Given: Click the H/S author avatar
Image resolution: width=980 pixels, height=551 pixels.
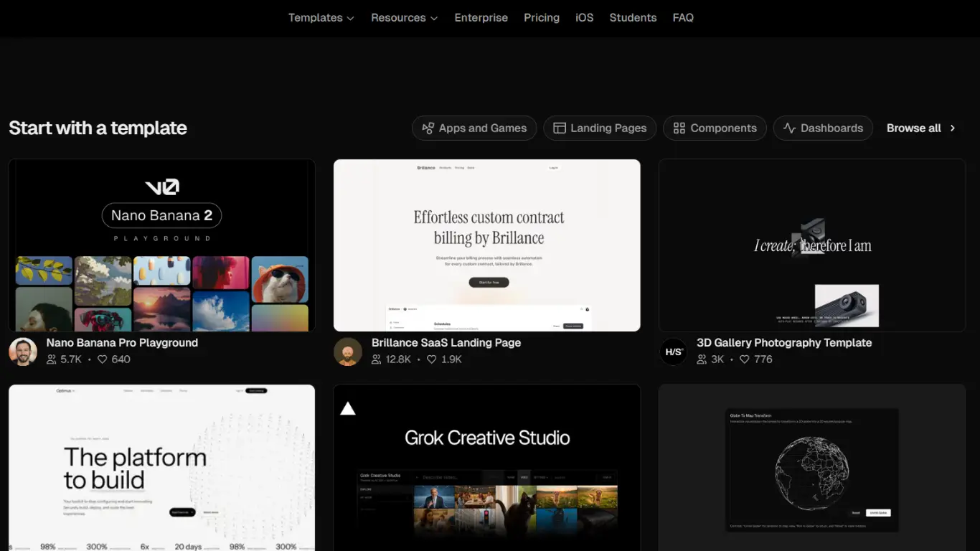Looking at the screenshot, I should (x=673, y=352).
